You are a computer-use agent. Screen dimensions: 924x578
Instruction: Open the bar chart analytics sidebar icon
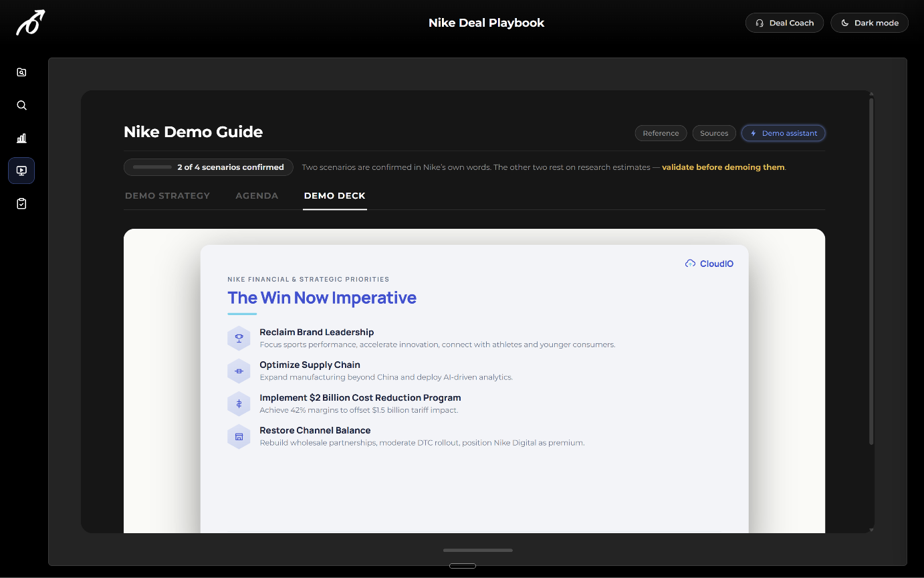point(21,138)
